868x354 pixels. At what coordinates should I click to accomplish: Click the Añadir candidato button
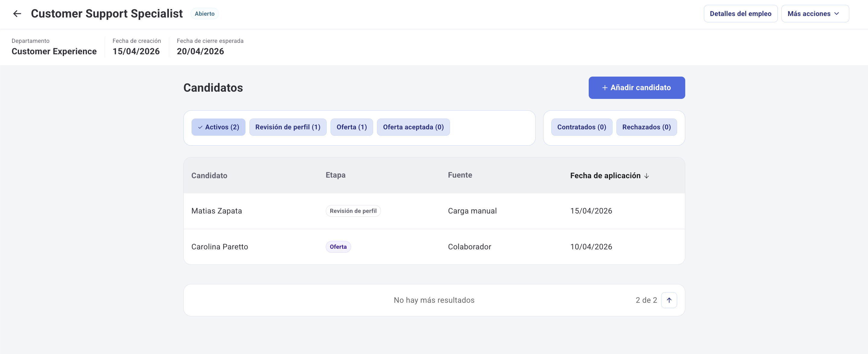tap(636, 87)
